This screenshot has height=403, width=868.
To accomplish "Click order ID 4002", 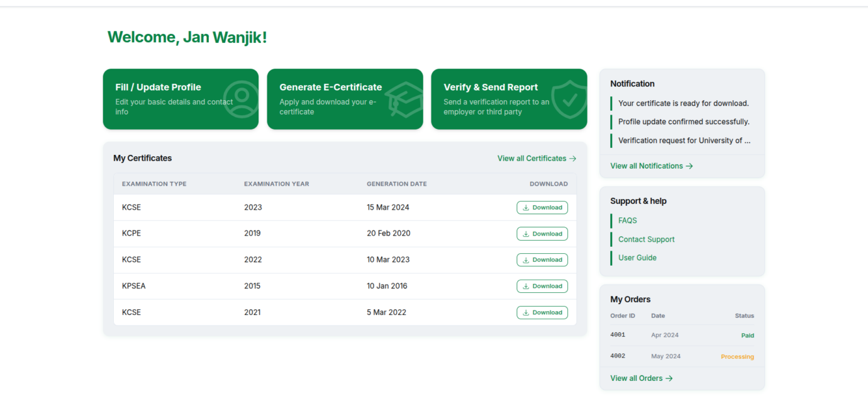I will click(x=618, y=356).
